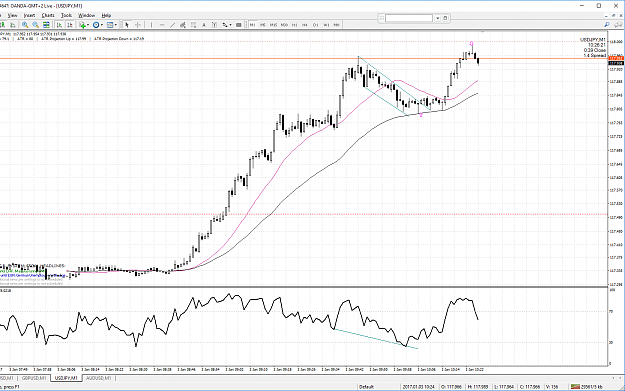Open the Periods dropdown arrow
Viewport: 625px width, 391px height.
coord(102,25)
